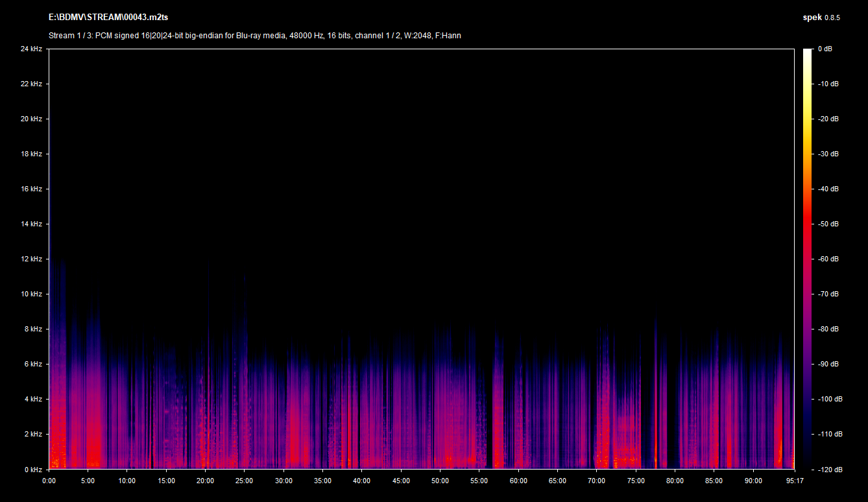
Task: Click the 24 kHz frequency axis label
Action: pos(31,49)
